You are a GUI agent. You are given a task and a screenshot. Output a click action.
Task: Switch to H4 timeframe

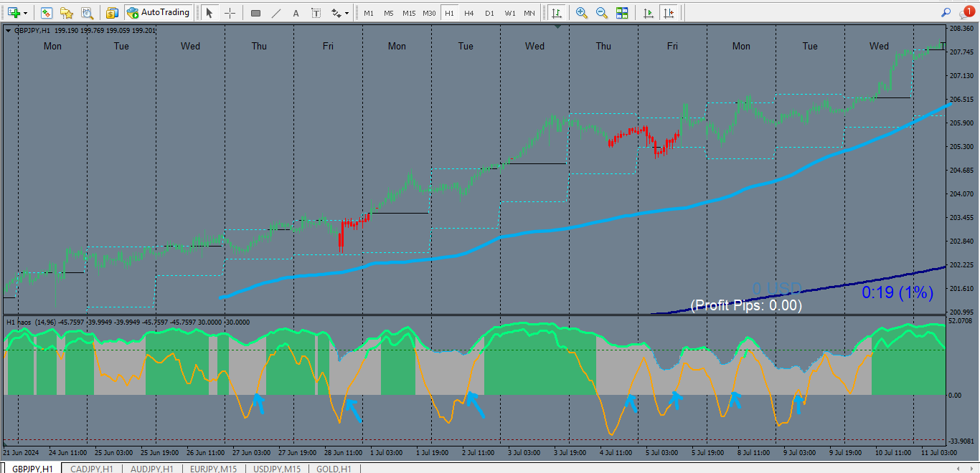pos(468,13)
